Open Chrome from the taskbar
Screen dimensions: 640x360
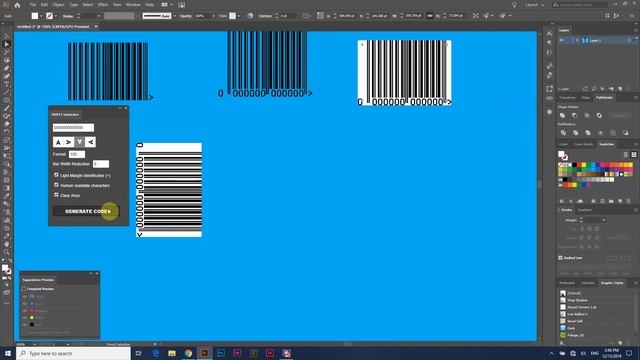[x=188, y=353]
